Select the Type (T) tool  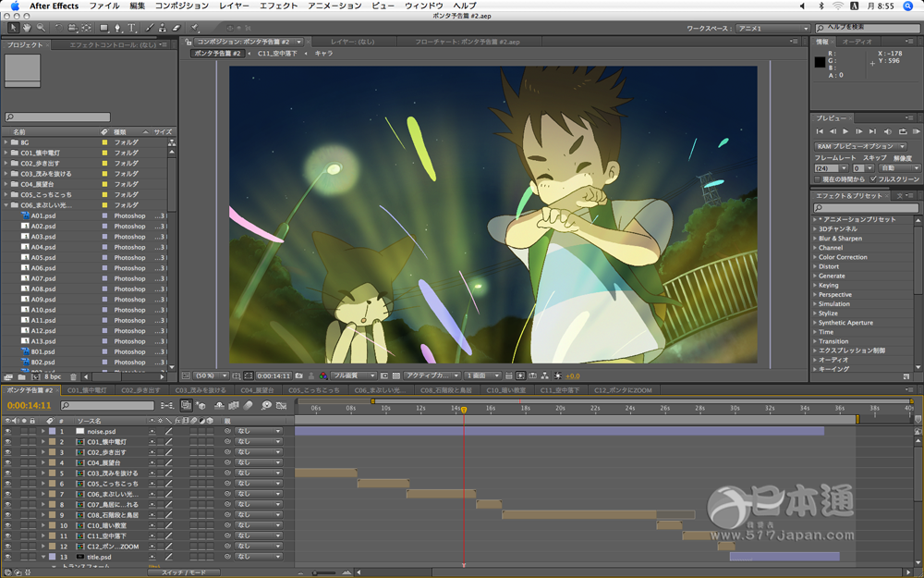[132, 28]
